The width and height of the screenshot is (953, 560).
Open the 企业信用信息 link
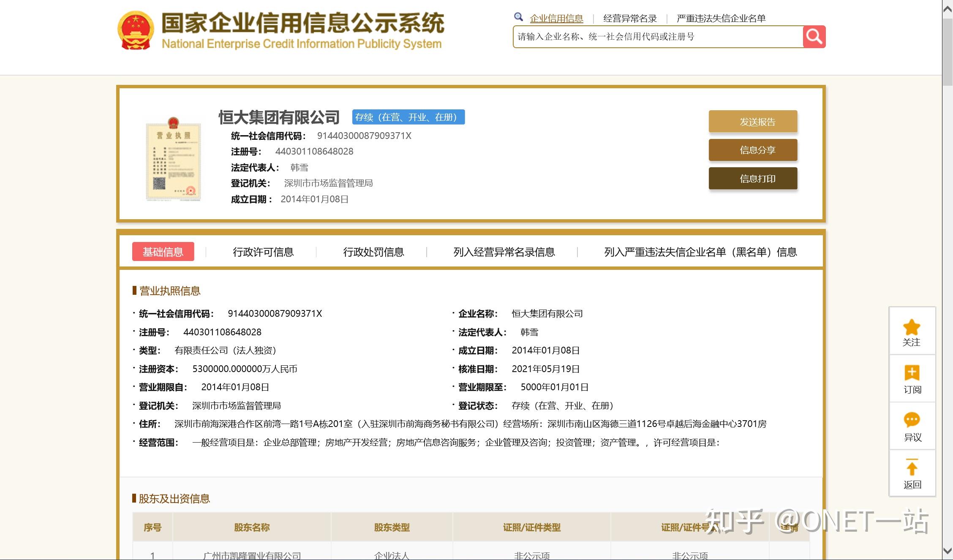pyautogui.click(x=556, y=18)
